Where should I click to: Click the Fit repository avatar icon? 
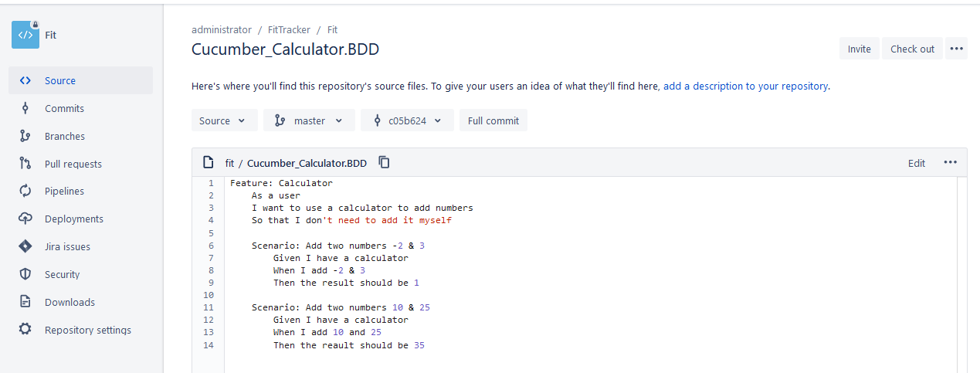pos(25,35)
